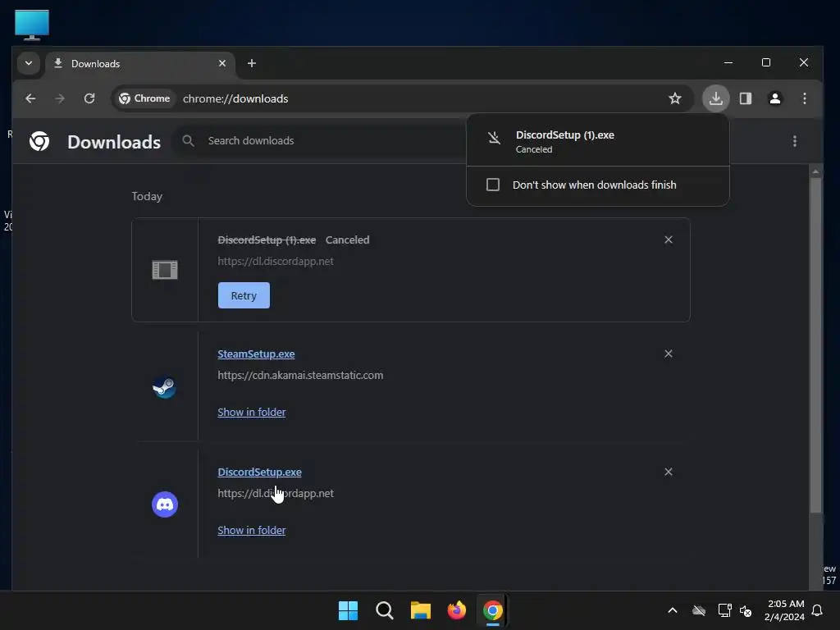Toggle the toolbar downloads bubble icon
Screen dimensions: 840x630
click(715, 98)
